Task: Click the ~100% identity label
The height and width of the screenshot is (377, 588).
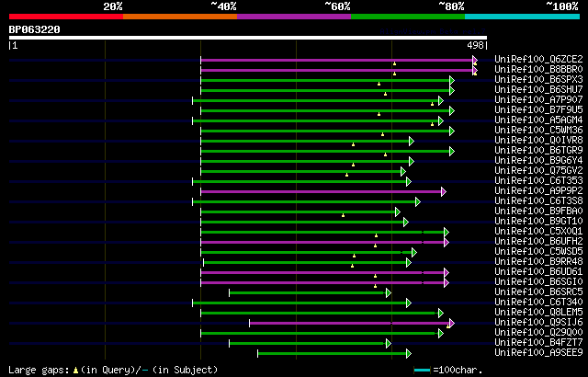Action: (x=562, y=6)
